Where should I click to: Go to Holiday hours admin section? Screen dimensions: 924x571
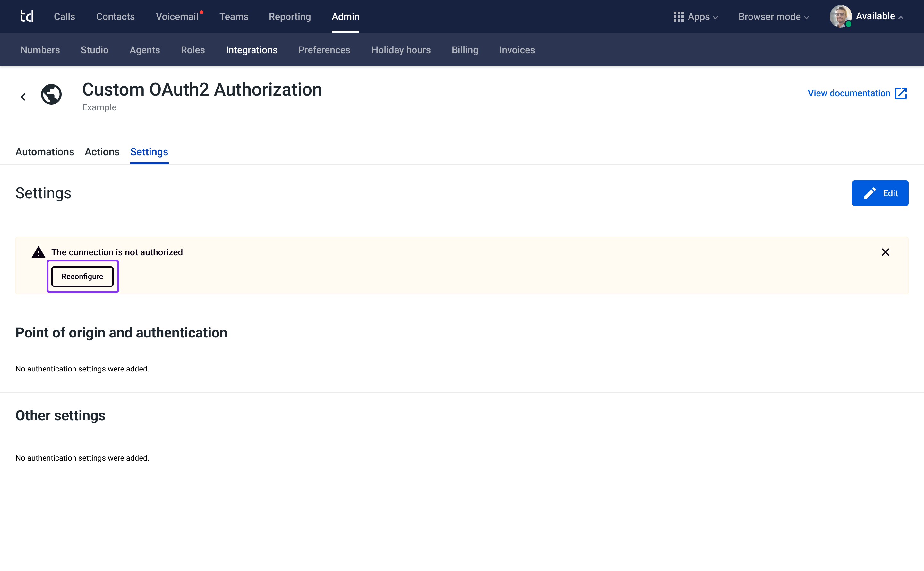coord(401,50)
